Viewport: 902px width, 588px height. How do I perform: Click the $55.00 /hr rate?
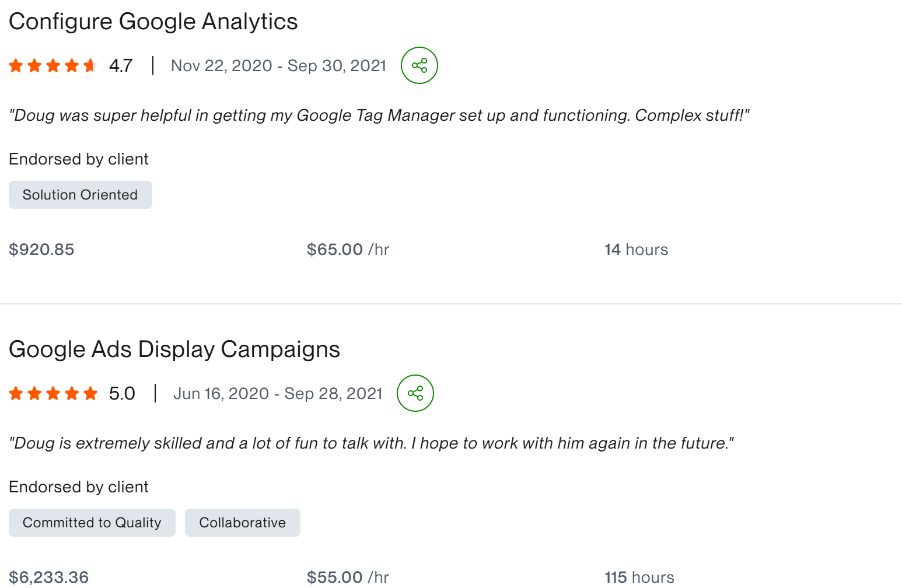click(x=348, y=577)
